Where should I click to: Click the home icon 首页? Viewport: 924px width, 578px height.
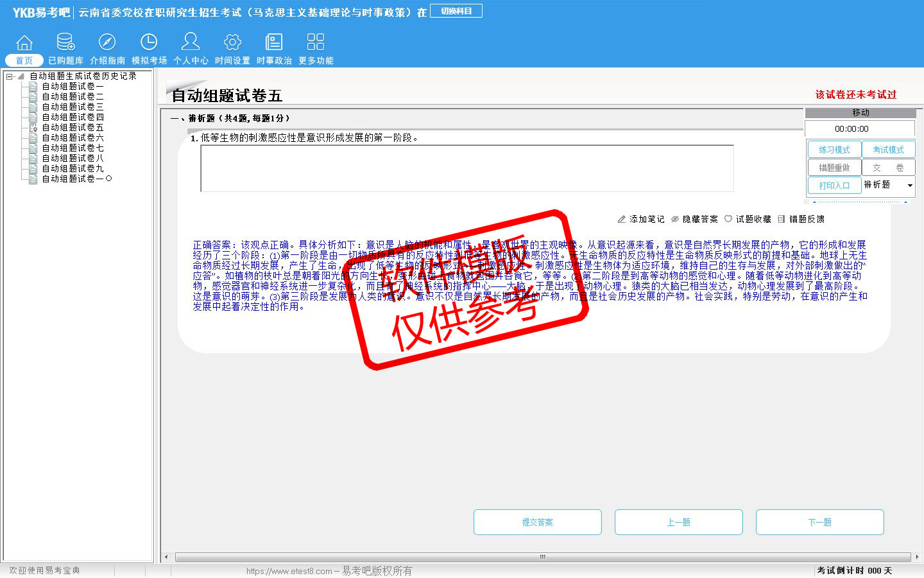(x=24, y=44)
